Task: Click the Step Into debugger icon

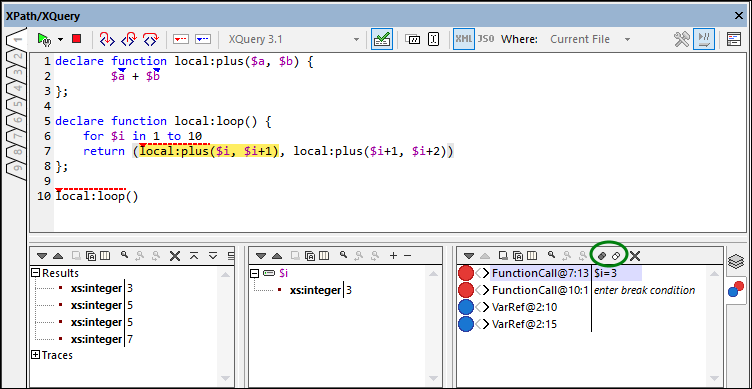Action: coord(107,39)
